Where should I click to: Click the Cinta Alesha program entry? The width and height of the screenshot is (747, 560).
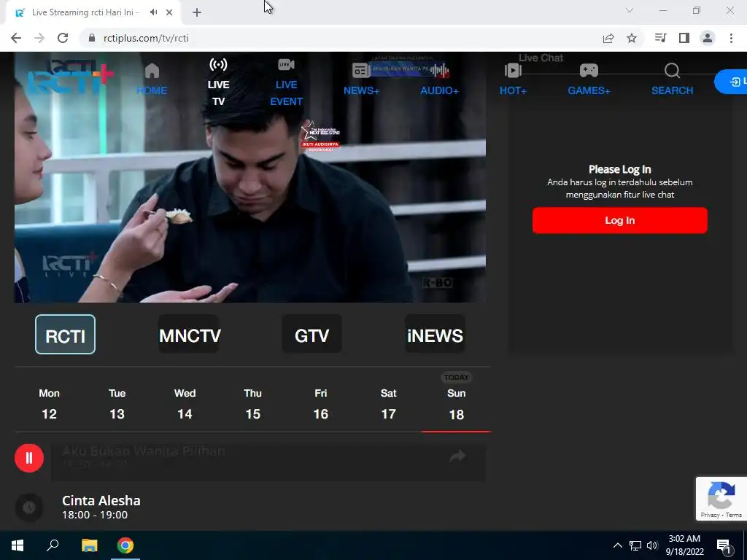[101, 507]
